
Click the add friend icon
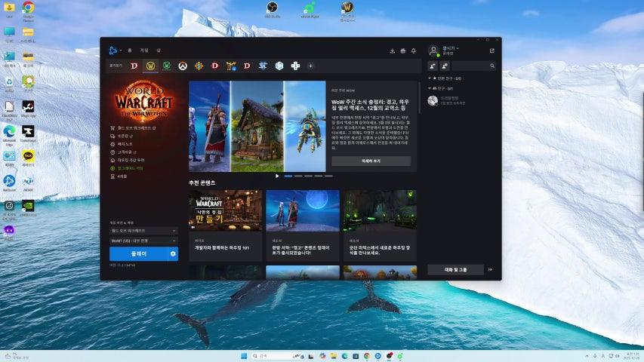tap(433, 66)
